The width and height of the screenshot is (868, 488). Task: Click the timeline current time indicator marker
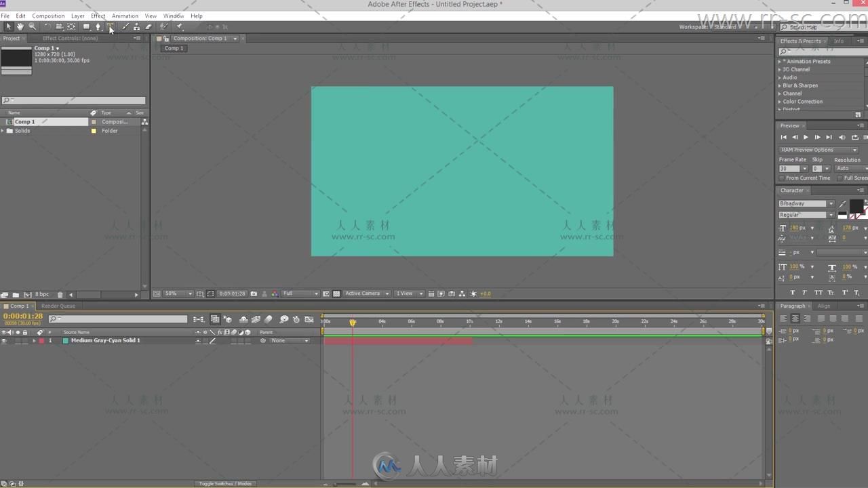click(x=353, y=323)
